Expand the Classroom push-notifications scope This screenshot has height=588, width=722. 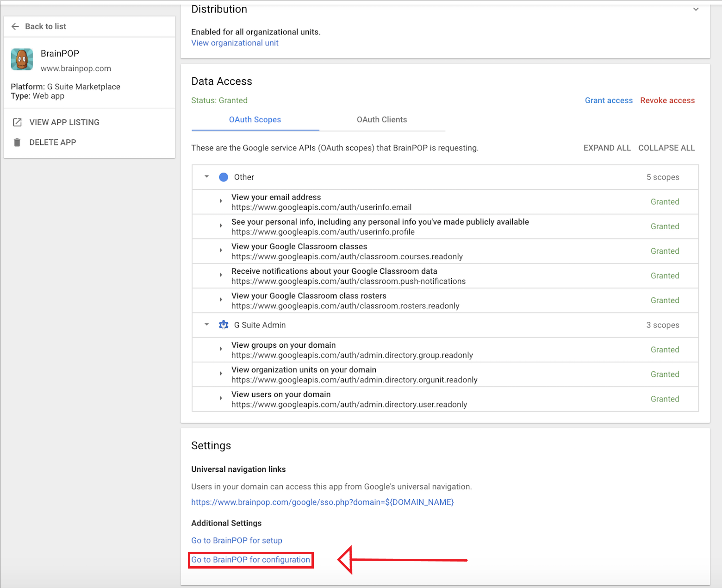pyautogui.click(x=221, y=275)
